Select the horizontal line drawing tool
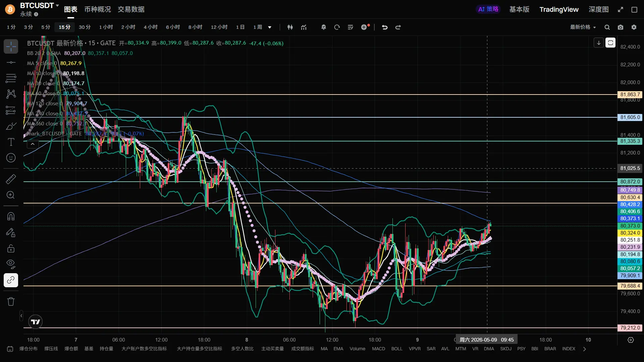644x362 pixels. [11, 62]
